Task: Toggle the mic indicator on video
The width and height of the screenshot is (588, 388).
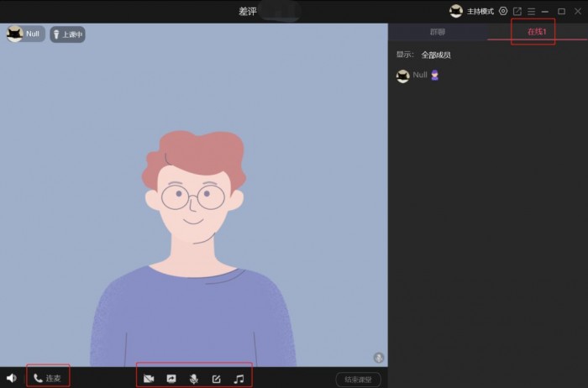Action: pos(379,358)
